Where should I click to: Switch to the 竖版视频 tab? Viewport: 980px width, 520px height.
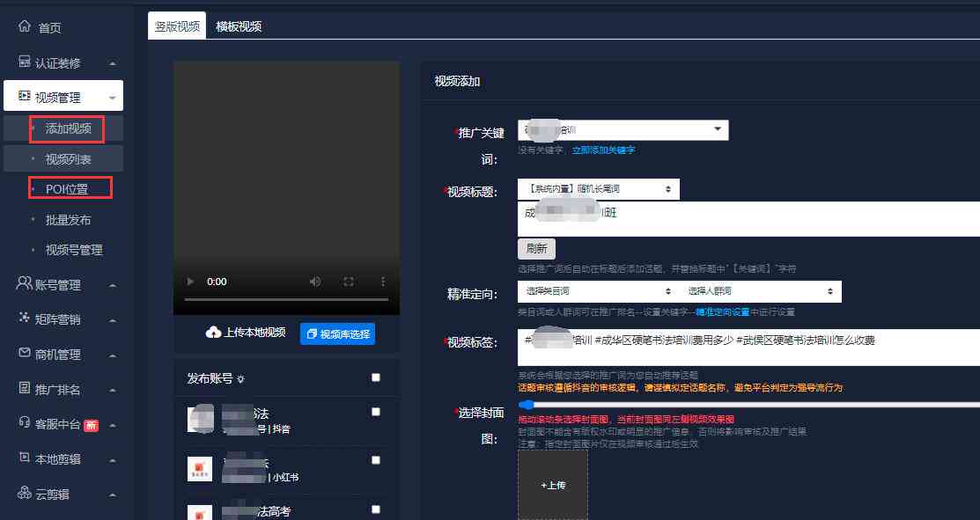[x=177, y=26]
